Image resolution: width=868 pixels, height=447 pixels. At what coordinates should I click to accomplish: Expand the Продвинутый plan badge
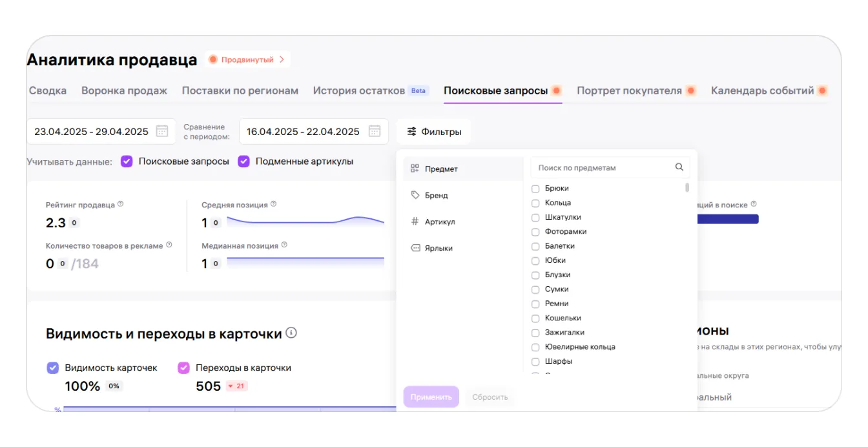[248, 59]
